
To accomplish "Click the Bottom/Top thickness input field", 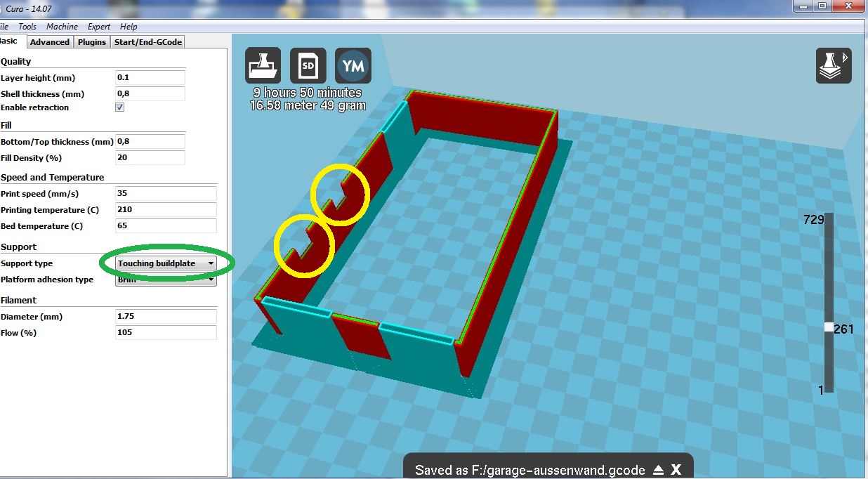I will [150, 142].
